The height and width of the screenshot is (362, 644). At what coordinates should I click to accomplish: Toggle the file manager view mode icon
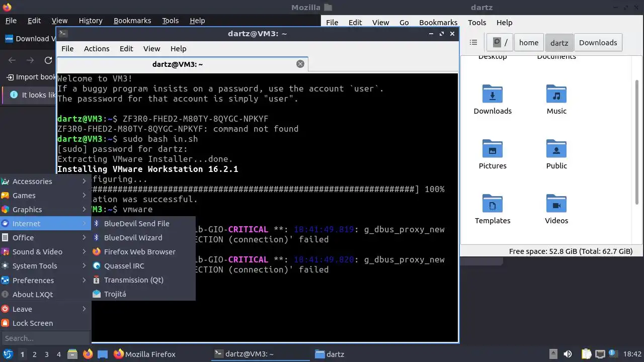pos(473,43)
